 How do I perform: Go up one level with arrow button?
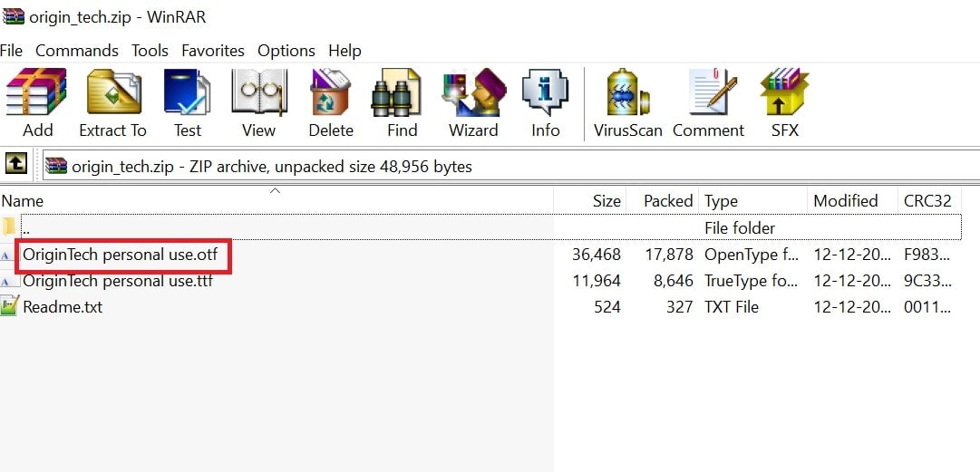16,164
